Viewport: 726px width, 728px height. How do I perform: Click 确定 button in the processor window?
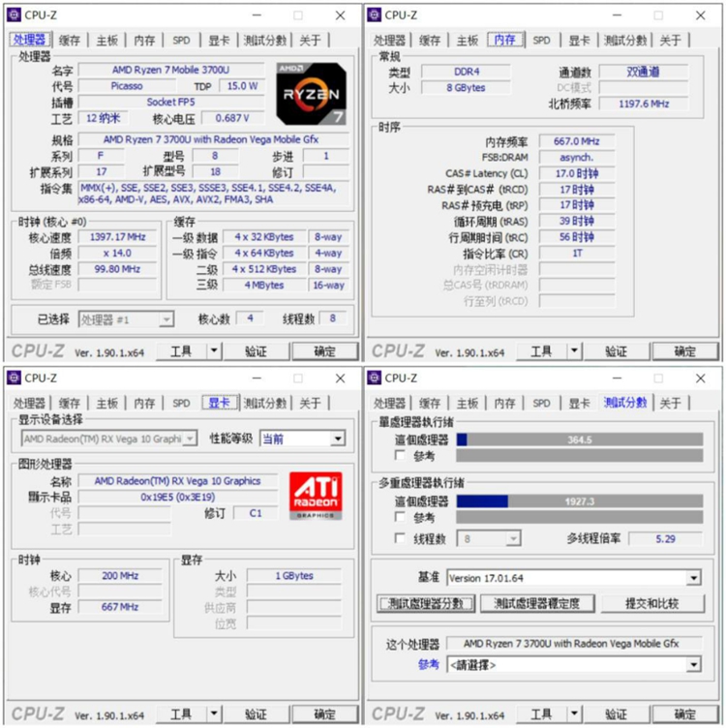pyautogui.click(x=325, y=351)
